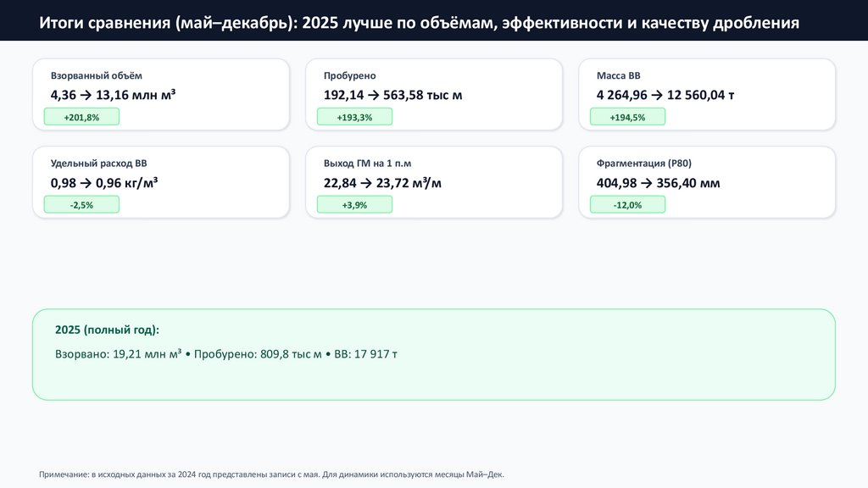Click the value "192,14 → 563,58 тыс м"
Image resolution: width=868 pixels, height=488 pixels.
coord(392,95)
